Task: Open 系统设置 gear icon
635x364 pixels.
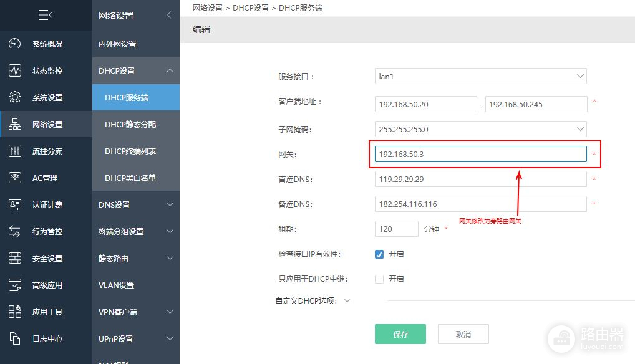Action: pyautogui.click(x=15, y=98)
